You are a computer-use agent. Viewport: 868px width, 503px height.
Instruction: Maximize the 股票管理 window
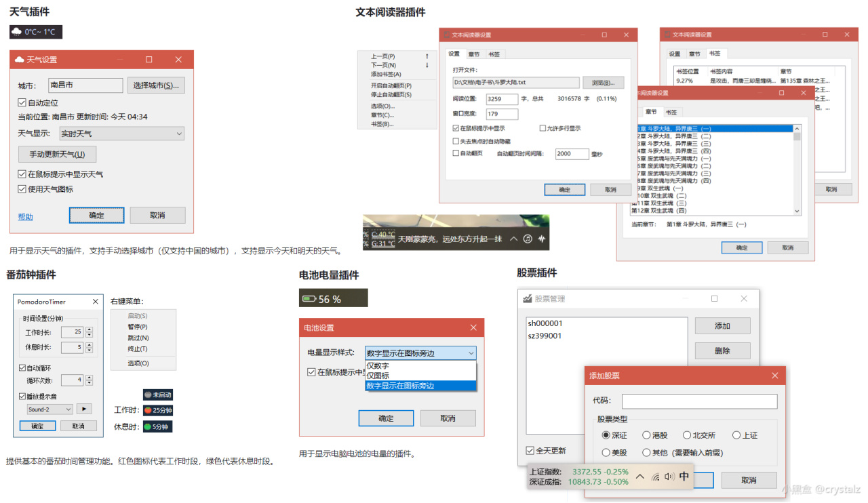tap(714, 299)
